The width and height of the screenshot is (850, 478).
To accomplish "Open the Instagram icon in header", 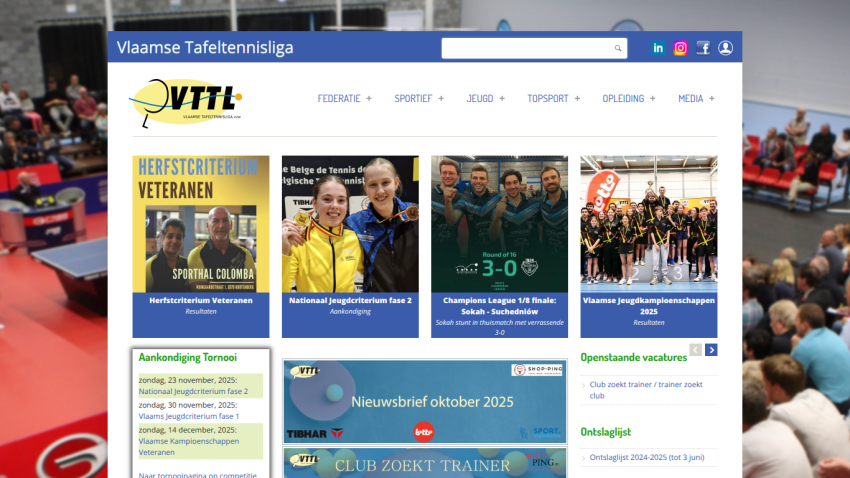I will click(x=680, y=48).
